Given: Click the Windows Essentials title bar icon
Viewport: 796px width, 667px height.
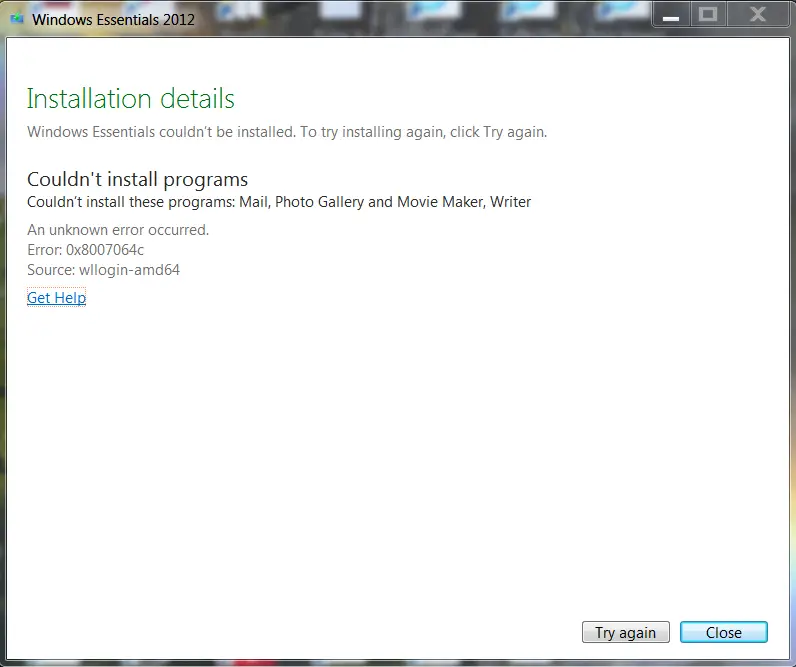Looking at the screenshot, I should click(17, 19).
